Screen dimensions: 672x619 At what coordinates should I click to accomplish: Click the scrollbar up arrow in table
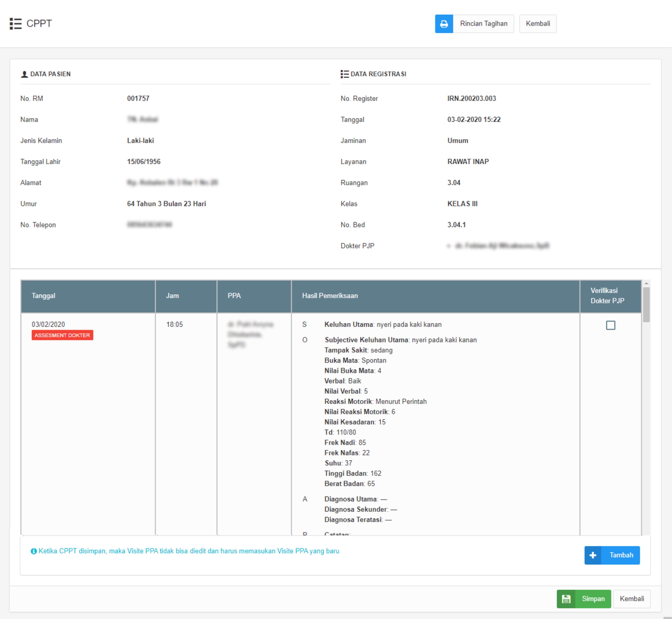pos(646,283)
